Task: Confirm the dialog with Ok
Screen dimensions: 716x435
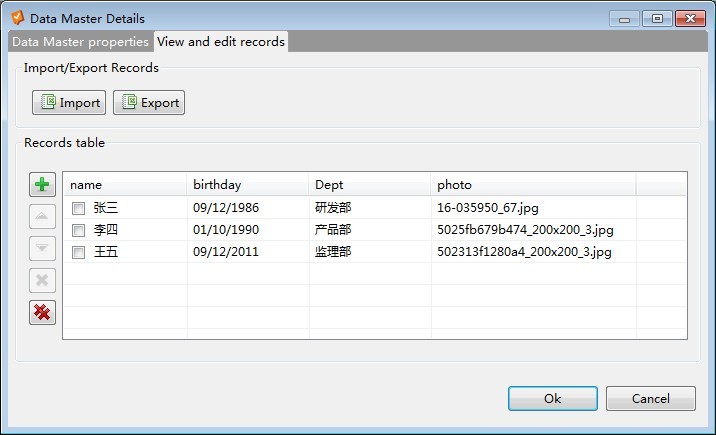Action: click(x=552, y=398)
